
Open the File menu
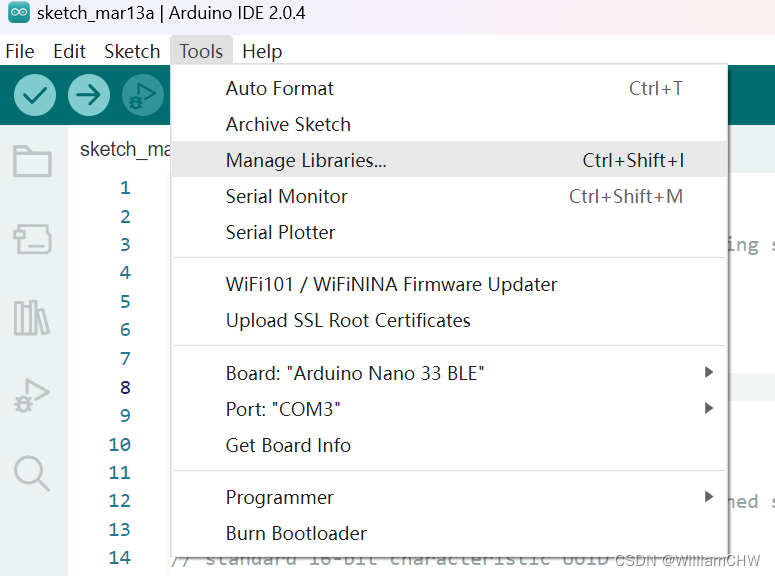click(20, 51)
